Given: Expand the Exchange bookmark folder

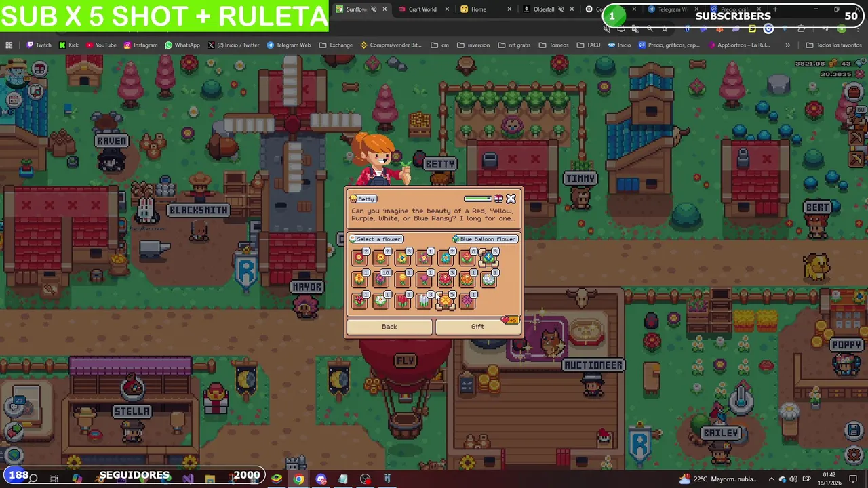Looking at the screenshot, I should [x=336, y=45].
